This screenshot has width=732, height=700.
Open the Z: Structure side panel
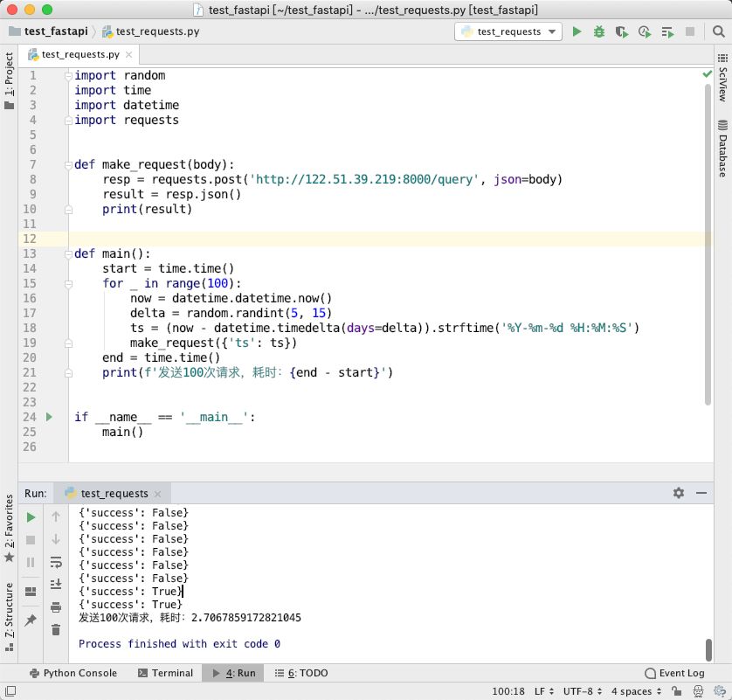pos(10,616)
